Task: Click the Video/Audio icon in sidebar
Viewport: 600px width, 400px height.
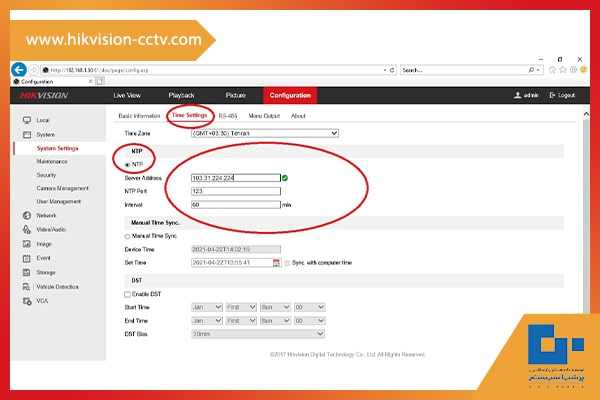Action: pyautogui.click(x=27, y=229)
